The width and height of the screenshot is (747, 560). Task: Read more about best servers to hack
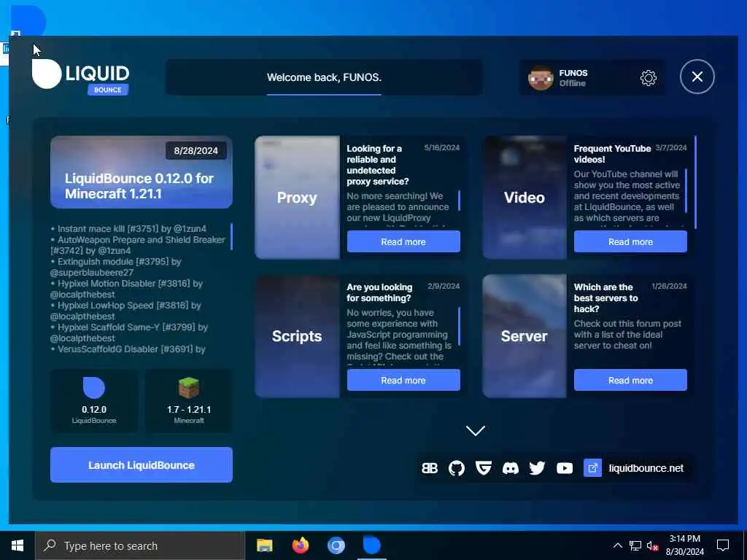coord(630,380)
